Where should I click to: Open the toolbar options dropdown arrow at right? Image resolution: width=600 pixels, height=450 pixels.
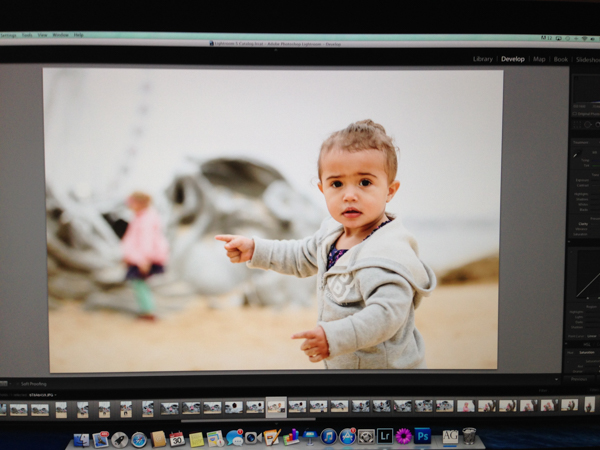[x=556, y=379]
